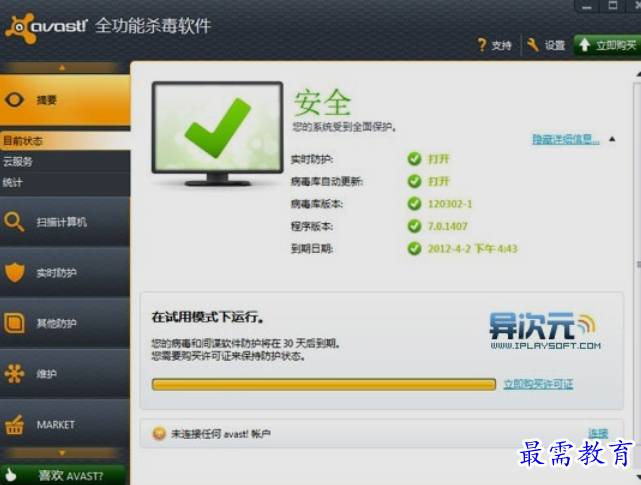Open real-time shields orange shield icon
The image size is (641, 485).
[x=15, y=272]
